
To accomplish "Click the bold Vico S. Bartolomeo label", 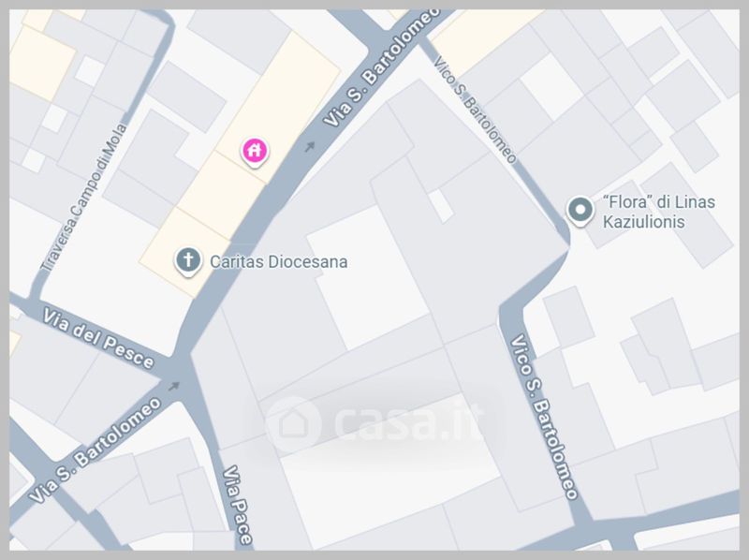I will point(544,417).
